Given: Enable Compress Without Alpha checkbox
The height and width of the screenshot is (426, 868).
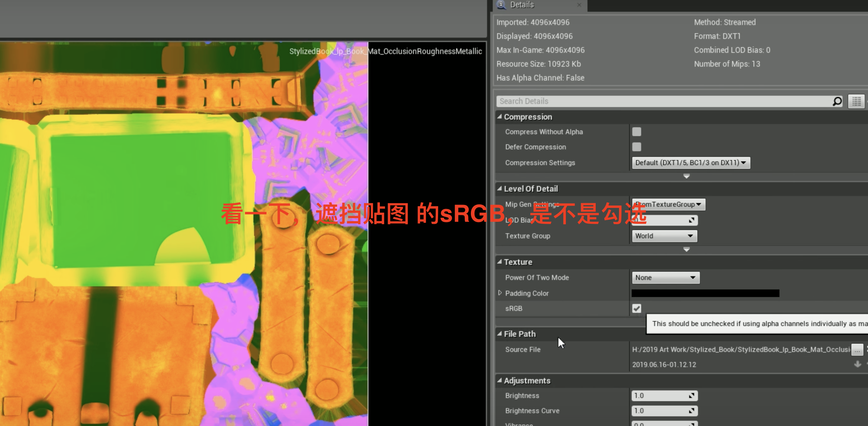Looking at the screenshot, I should click(637, 132).
